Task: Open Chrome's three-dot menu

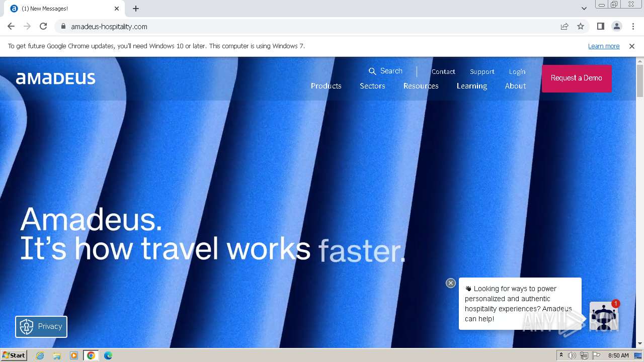Action: [633, 26]
